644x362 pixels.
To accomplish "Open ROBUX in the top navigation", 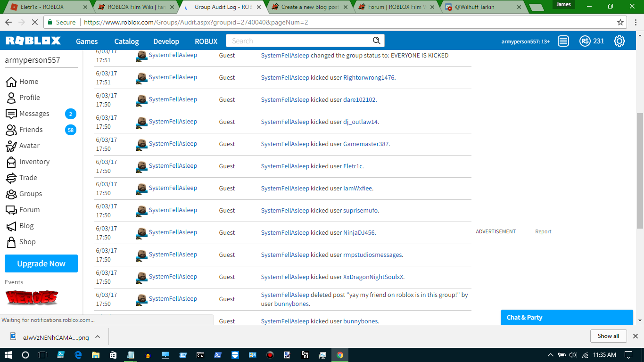I will (206, 41).
